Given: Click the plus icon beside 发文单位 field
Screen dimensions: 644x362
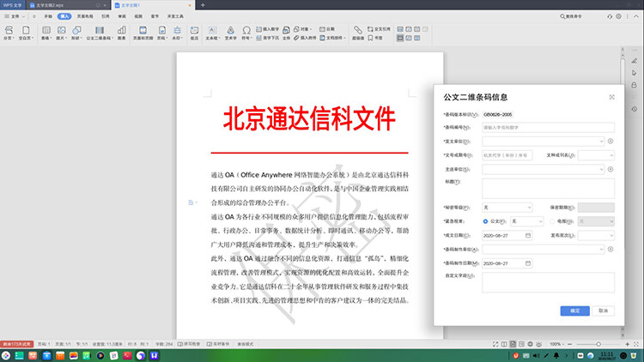Looking at the screenshot, I should point(611,141).
